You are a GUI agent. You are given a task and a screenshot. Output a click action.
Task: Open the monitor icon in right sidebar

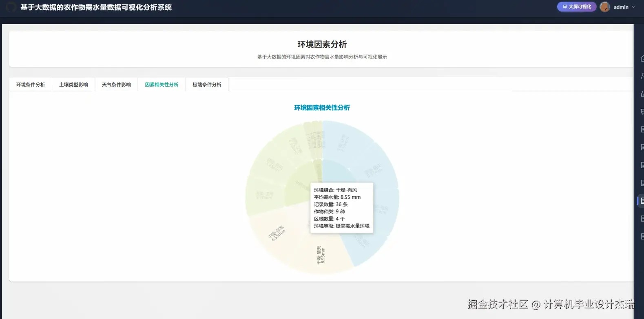[642, 112]
